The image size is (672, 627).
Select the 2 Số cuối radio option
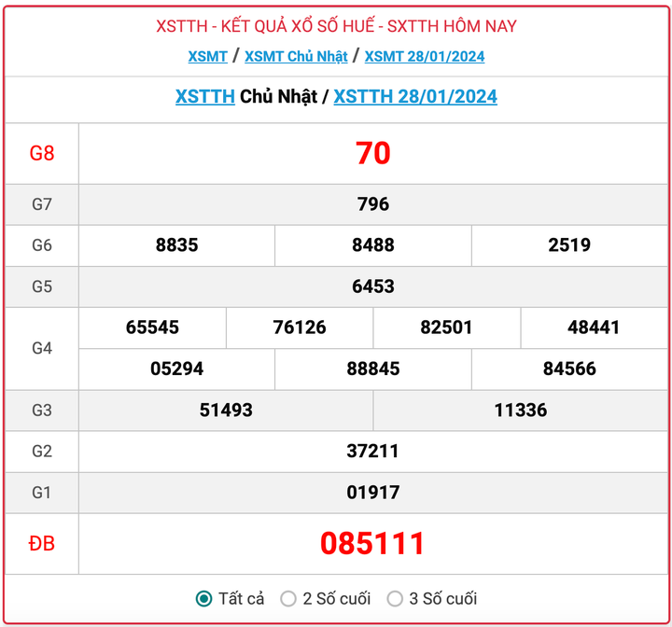tap(288, 598)
